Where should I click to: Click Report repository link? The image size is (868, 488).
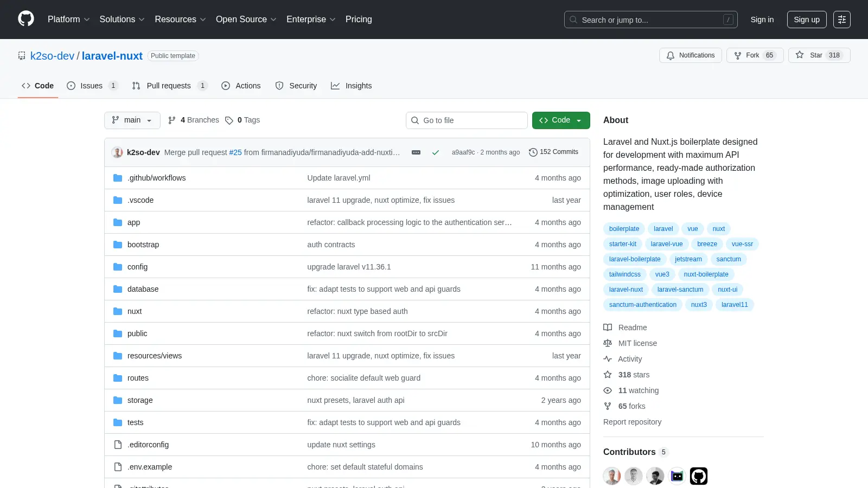pos(633,422)
